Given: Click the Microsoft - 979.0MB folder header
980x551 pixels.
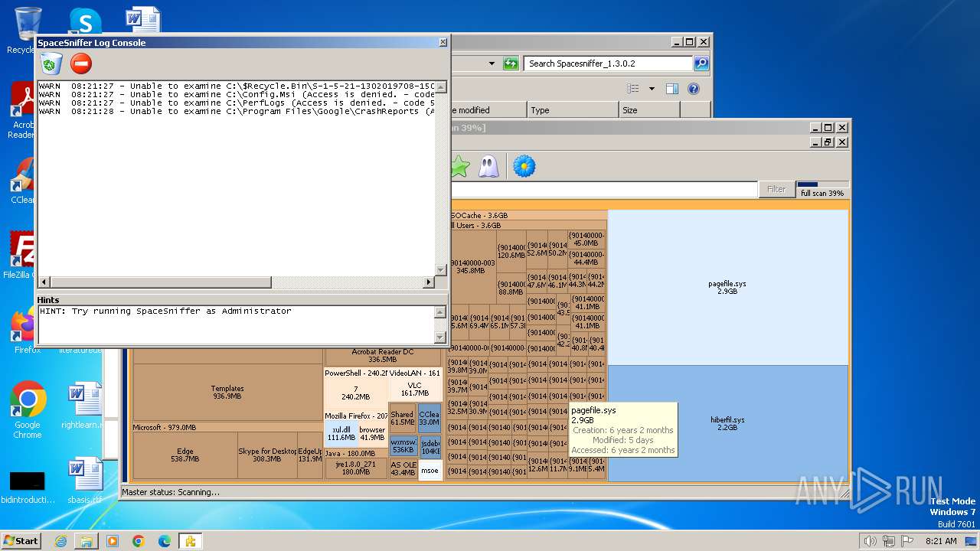Looking at the screenshot, I should [x=227, y=427].
